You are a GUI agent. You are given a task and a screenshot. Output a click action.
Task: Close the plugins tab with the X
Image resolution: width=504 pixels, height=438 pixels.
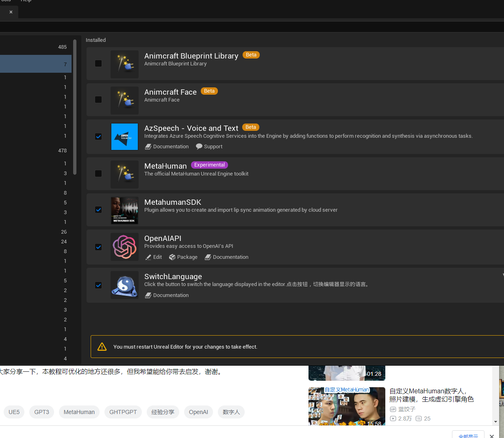pyautogui.click(x=11, y=12)
